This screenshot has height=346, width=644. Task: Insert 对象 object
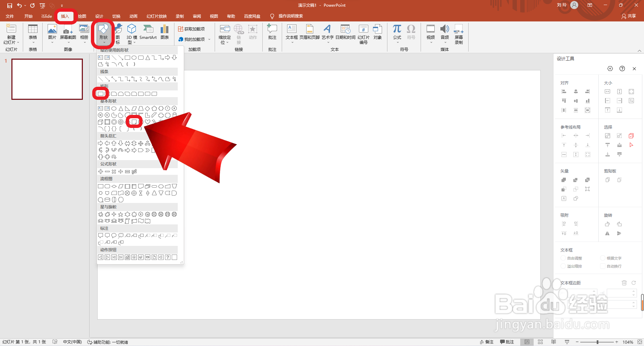pyautogui.click(x=378, y=32)
